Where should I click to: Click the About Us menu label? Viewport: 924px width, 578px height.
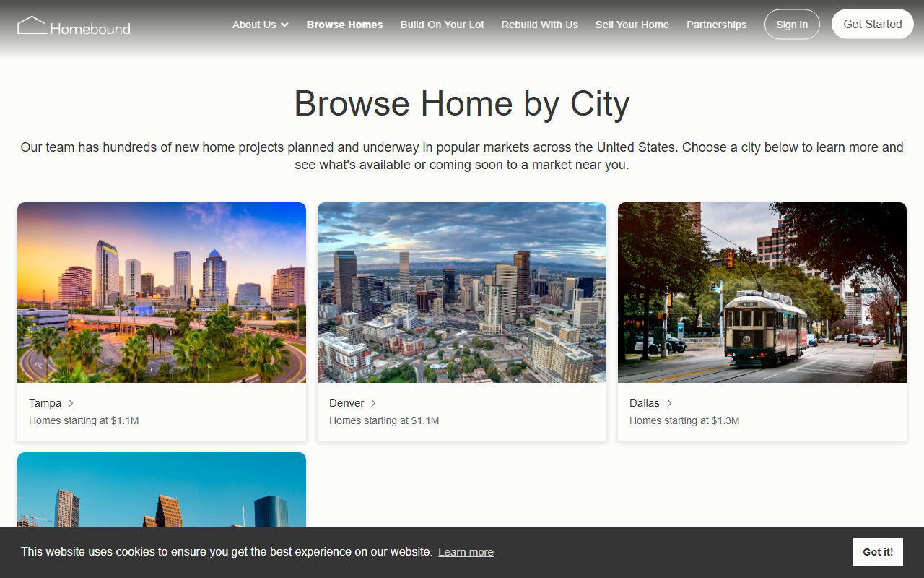[254, 25]
